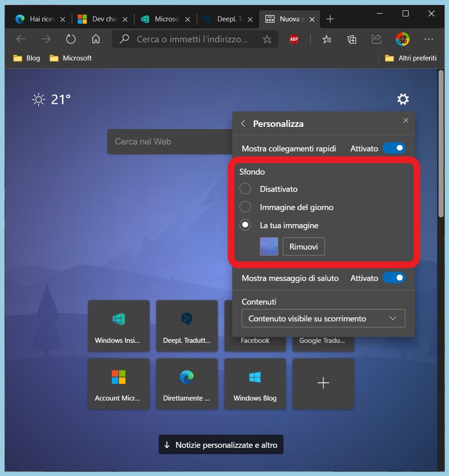Close the Personalizza panel
The image size is (449, 476).
pos(406,120)
